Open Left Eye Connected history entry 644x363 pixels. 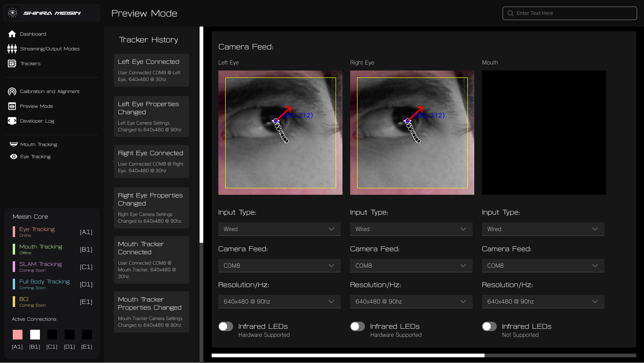152,70
